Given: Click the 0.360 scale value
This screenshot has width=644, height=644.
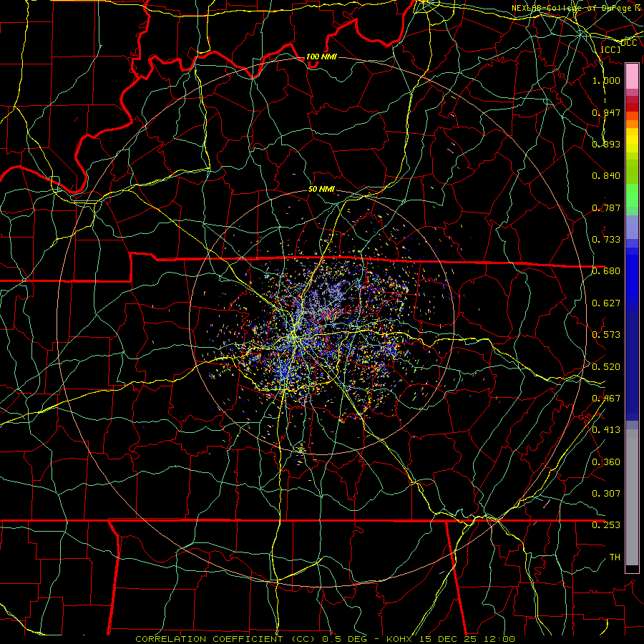Looking at the screenshot, I should [x=606, y=462].
